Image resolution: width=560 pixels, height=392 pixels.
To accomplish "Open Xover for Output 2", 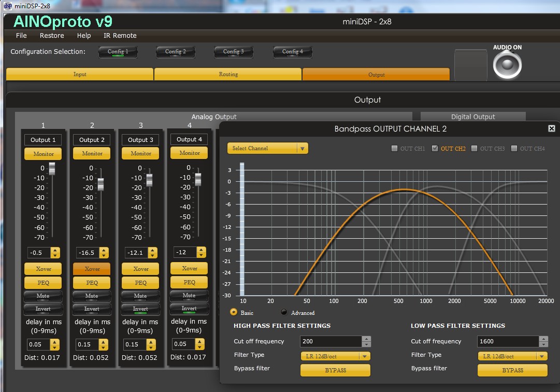I will pos(92,269).
